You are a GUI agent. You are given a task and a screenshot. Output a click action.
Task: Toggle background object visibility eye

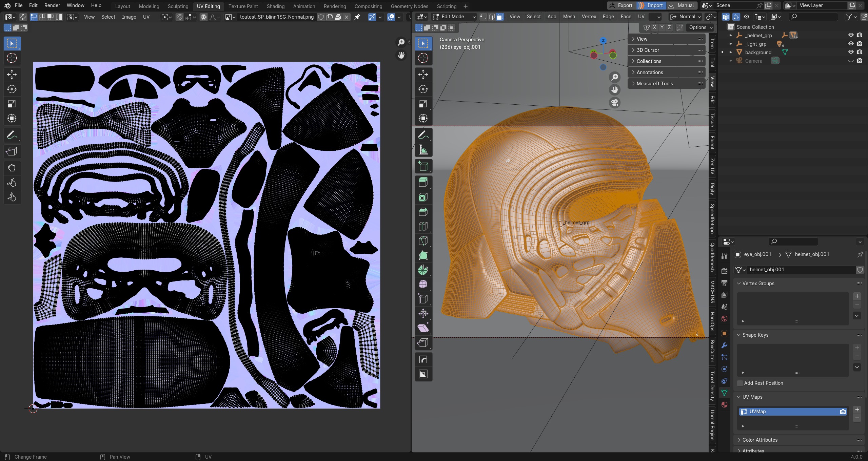pyautogui.click(x=851, y=52)
